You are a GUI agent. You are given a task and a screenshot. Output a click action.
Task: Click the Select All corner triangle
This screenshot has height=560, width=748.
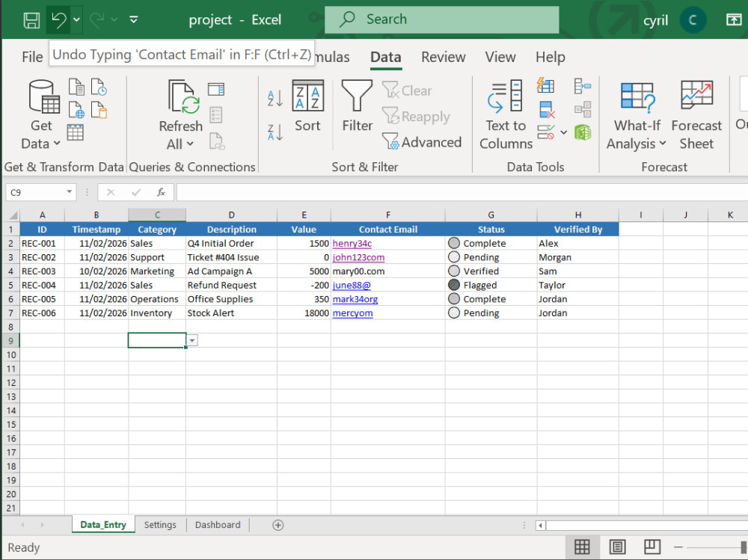click(x=13, y=215)
